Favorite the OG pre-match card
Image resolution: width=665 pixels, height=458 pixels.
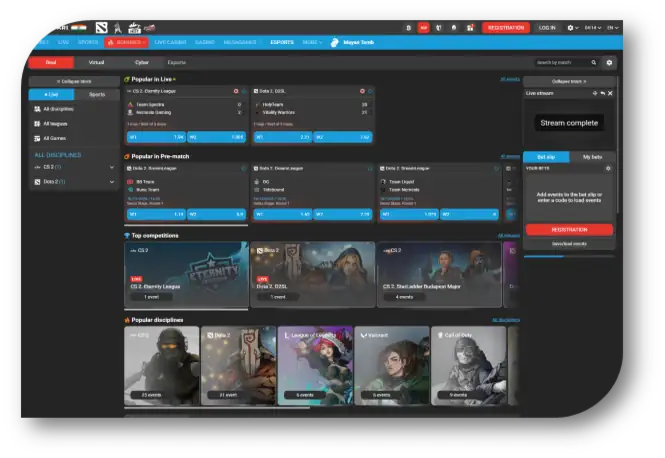tap(370, 168)
